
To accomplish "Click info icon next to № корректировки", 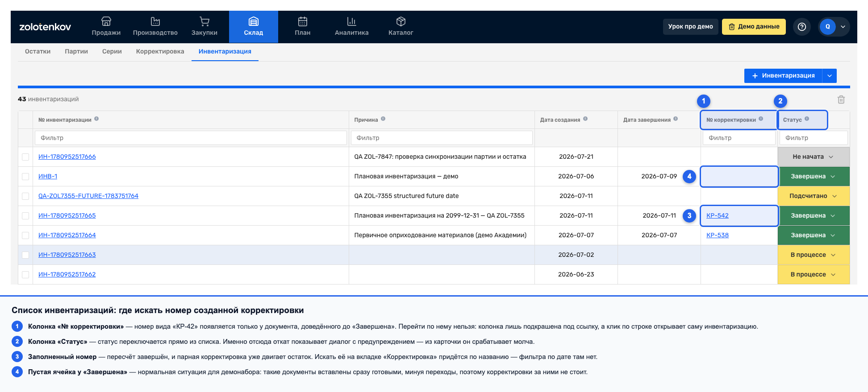I will click(x=761, y=119).
